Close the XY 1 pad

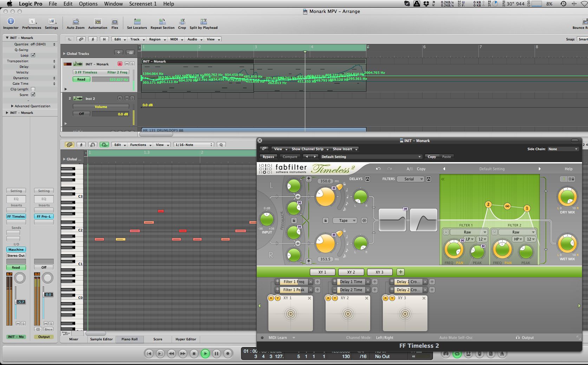tap(309, 298)
